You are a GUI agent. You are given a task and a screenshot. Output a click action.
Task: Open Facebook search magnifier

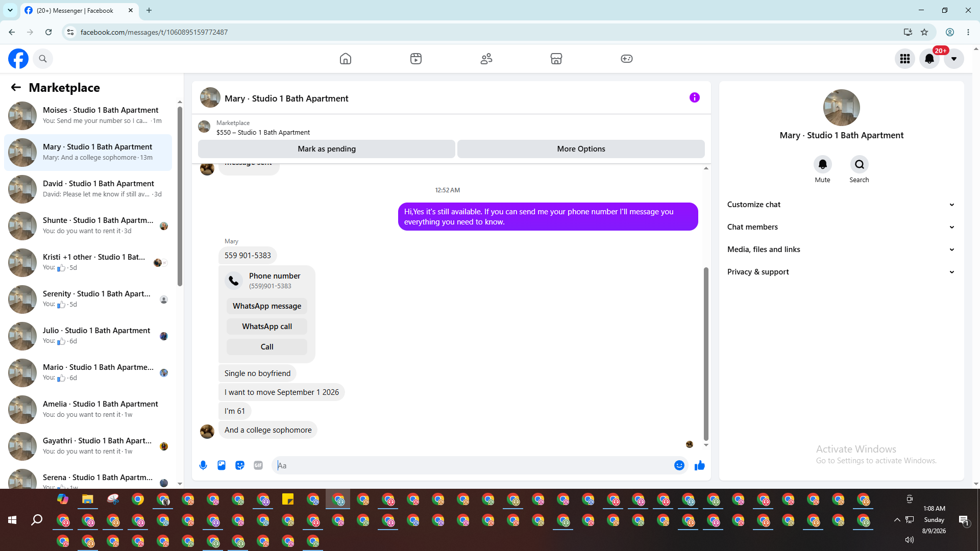[x=43, y=59]
